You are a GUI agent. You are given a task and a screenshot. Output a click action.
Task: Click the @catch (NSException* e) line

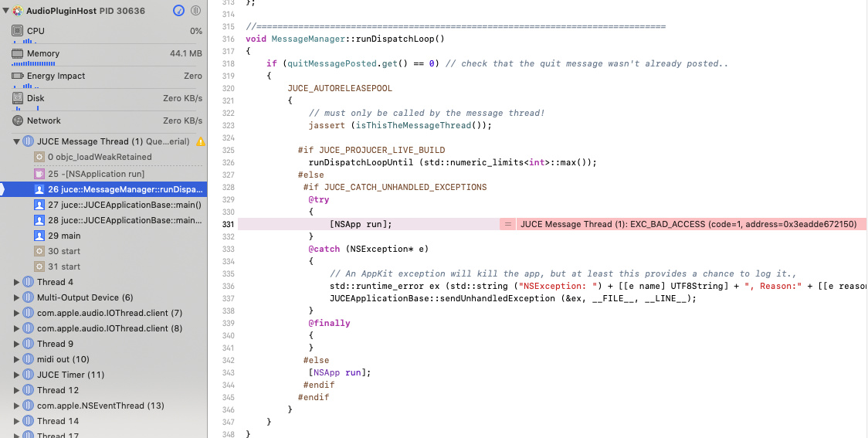coord(368,250)
